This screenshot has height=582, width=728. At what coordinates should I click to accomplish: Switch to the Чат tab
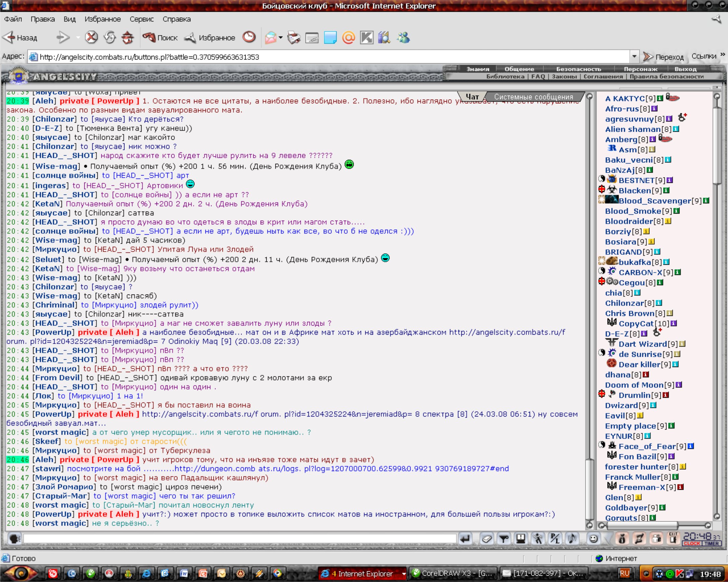point(472,97)
